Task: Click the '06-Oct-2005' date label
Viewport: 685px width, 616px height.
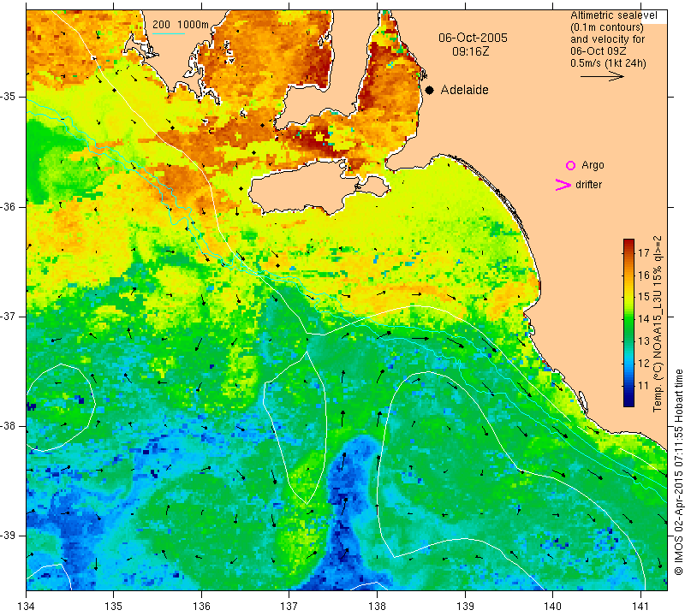Action: [x=473, y=38]
